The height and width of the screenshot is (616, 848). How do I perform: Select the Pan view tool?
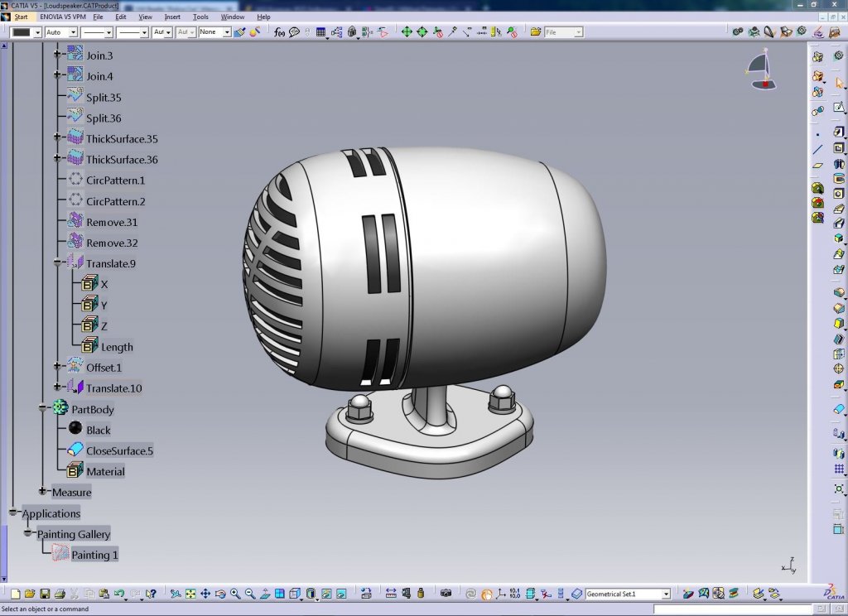point(205,594)
